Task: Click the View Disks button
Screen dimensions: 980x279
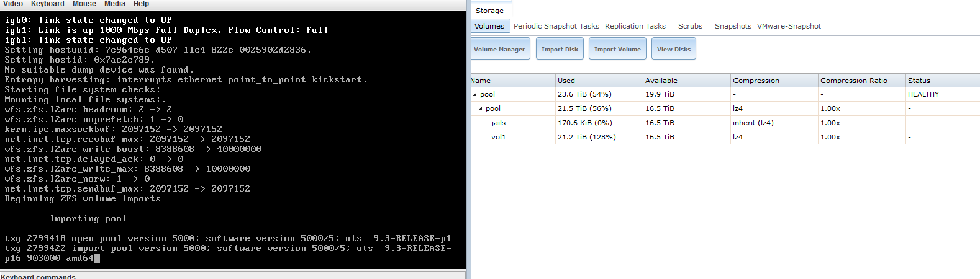Action: point(674,49)
